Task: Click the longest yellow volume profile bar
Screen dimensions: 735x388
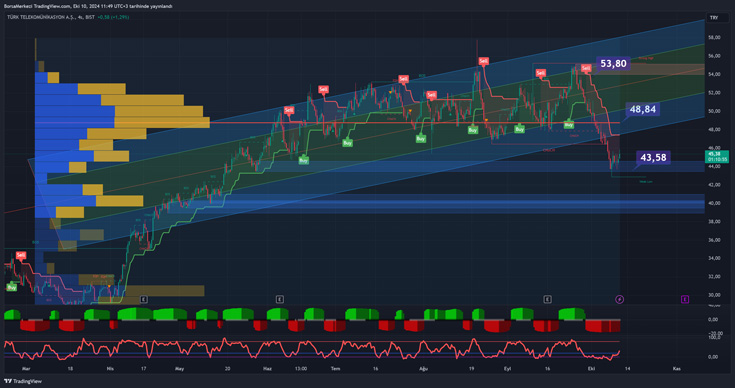Action: click(162, 123)
